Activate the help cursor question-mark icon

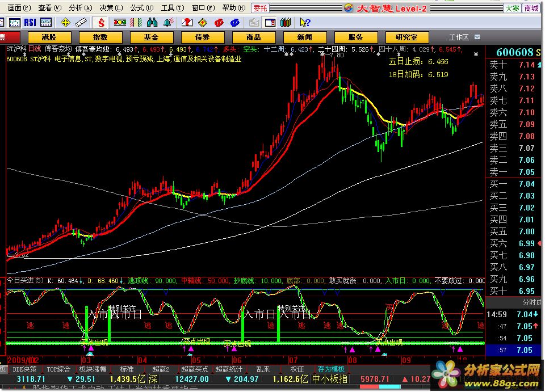(305, 23)
